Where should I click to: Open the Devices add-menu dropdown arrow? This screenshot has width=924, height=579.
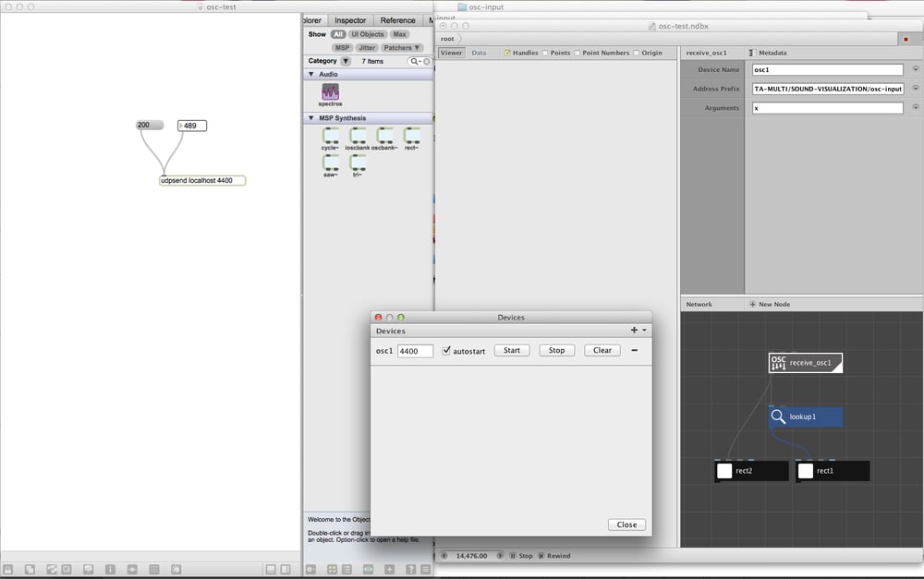click(x=644, y=331)
